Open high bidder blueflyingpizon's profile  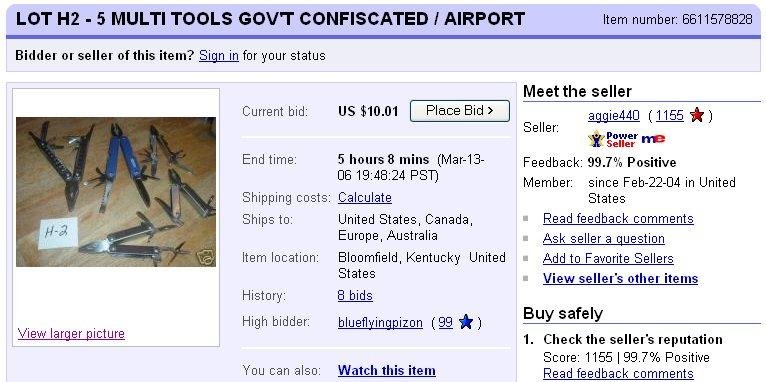click(x=380, y=323)
